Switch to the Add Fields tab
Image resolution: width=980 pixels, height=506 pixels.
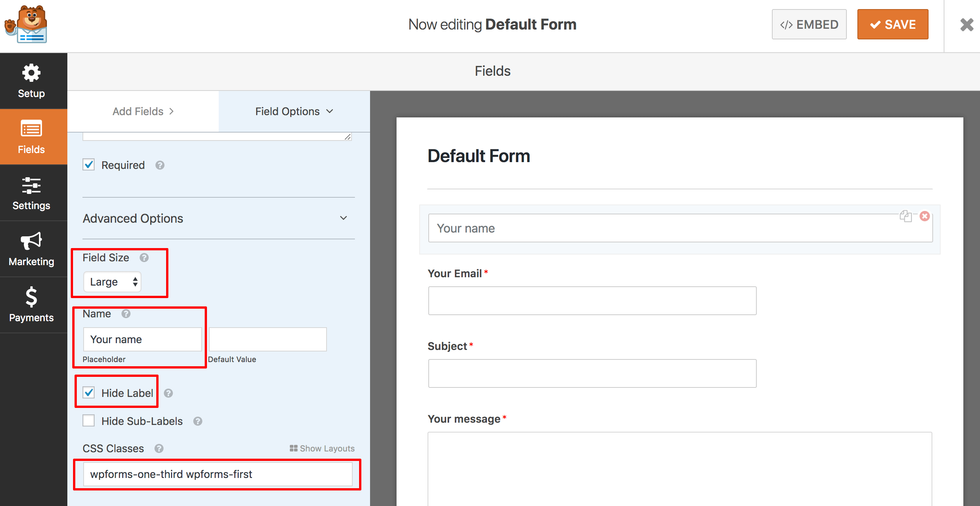pos(143,111)
